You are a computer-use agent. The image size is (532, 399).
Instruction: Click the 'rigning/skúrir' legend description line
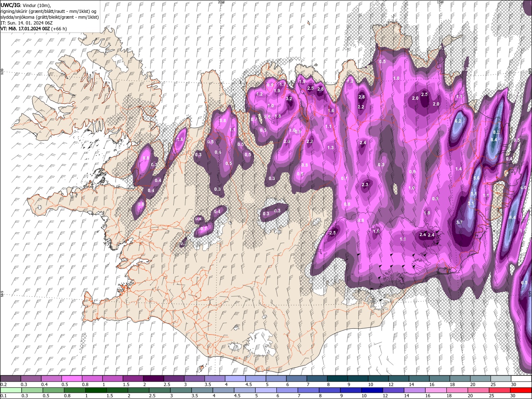[x=49, y=11]
